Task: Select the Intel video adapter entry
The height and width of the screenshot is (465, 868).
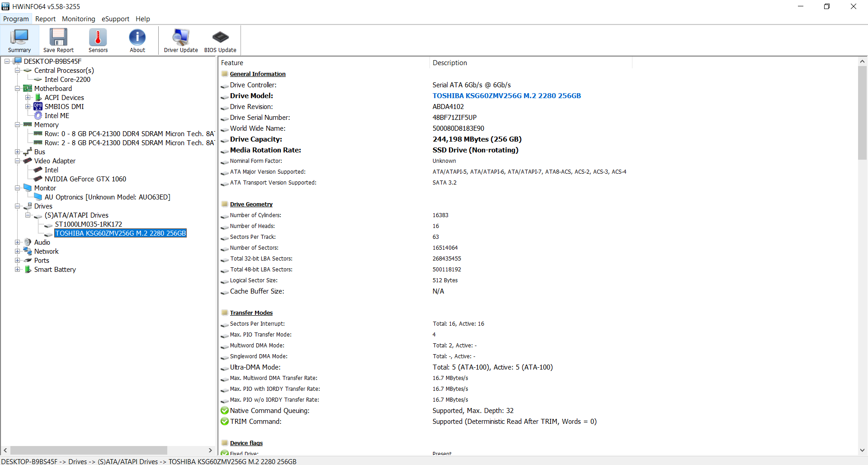Action: tap(52, 170)
